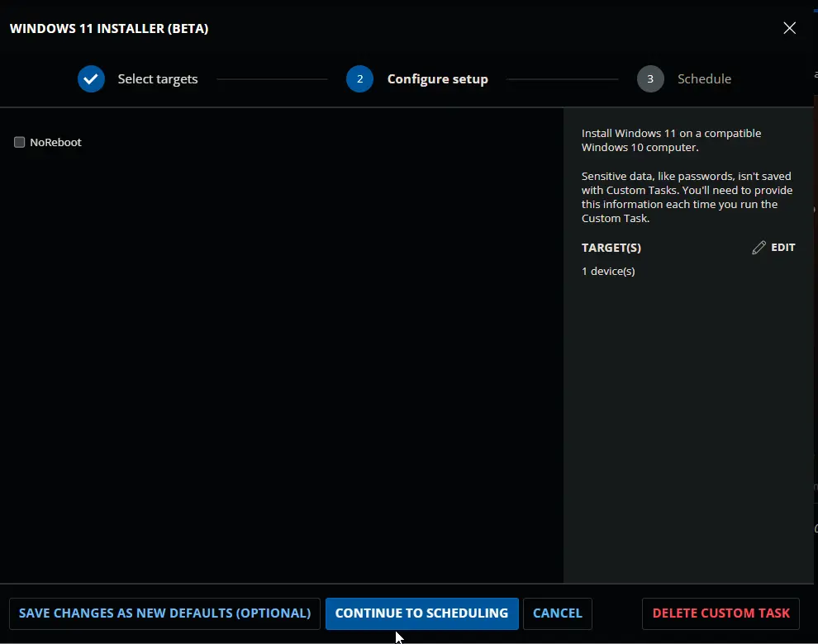Click the "NoReboot" label text
The height and width of the screenshot is (644, 818).
pos(56,142)
